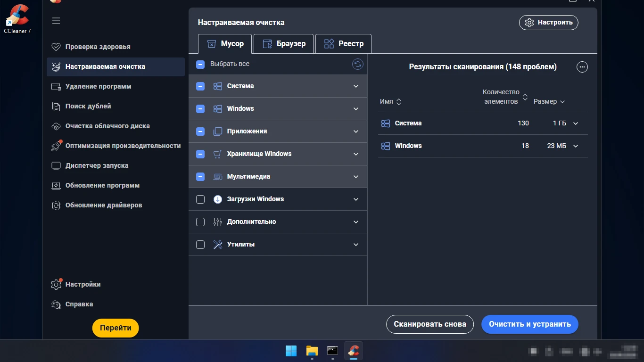
Task: Sort results by Размер column
Action: click(x=549, y=101)
